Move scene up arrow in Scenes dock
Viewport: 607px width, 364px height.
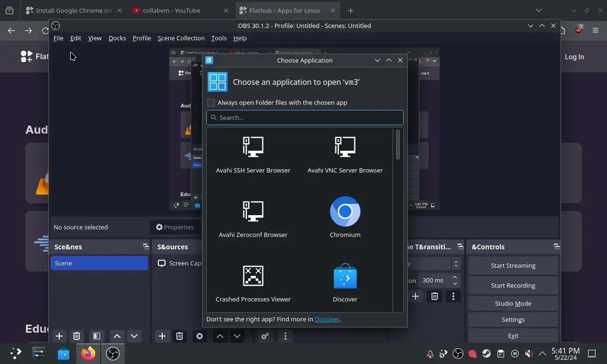pyautogui.click(x=117, y=336)
